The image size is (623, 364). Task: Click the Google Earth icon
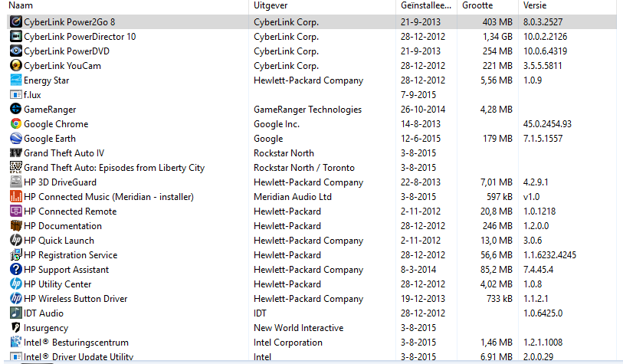(x=15, y=138)
